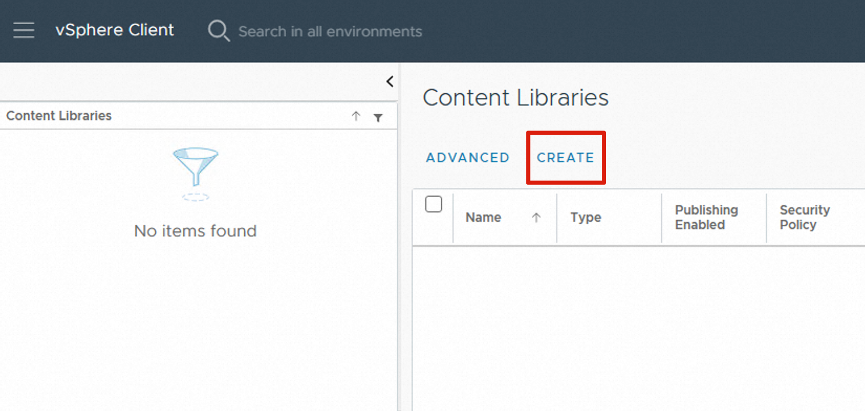Image resolution: width=866 pixels, height=412 pixels.
Task: Click the sidebar Content Libraries header
Action: pos(59,116)
